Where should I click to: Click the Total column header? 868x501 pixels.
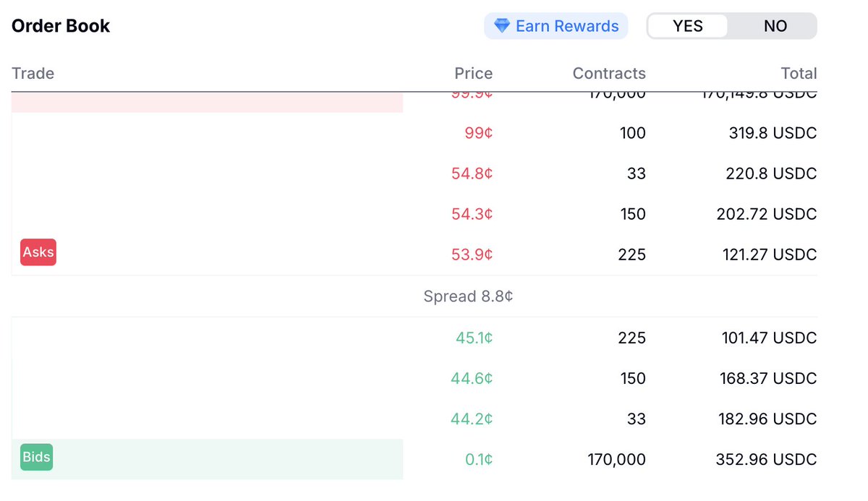799,74
